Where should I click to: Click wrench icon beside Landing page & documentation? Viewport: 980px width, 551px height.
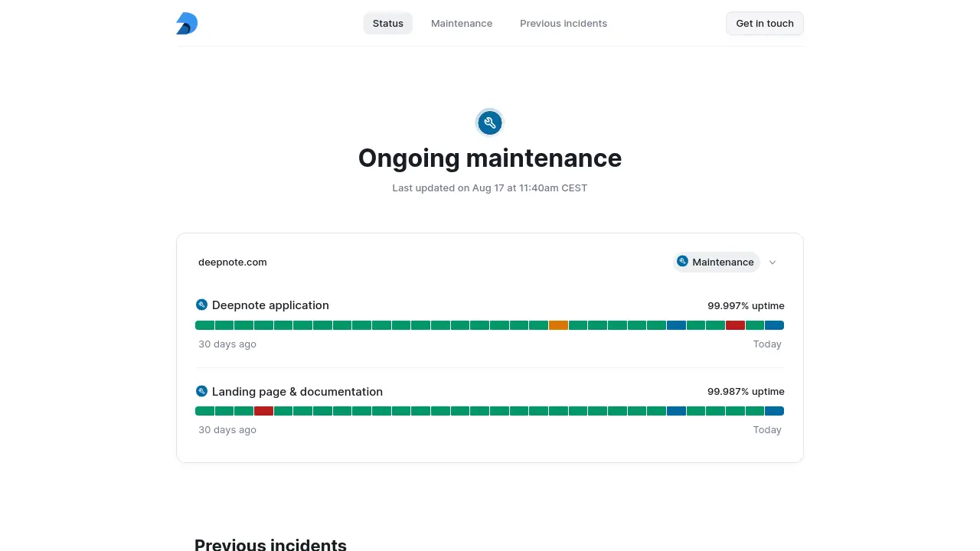202,391
